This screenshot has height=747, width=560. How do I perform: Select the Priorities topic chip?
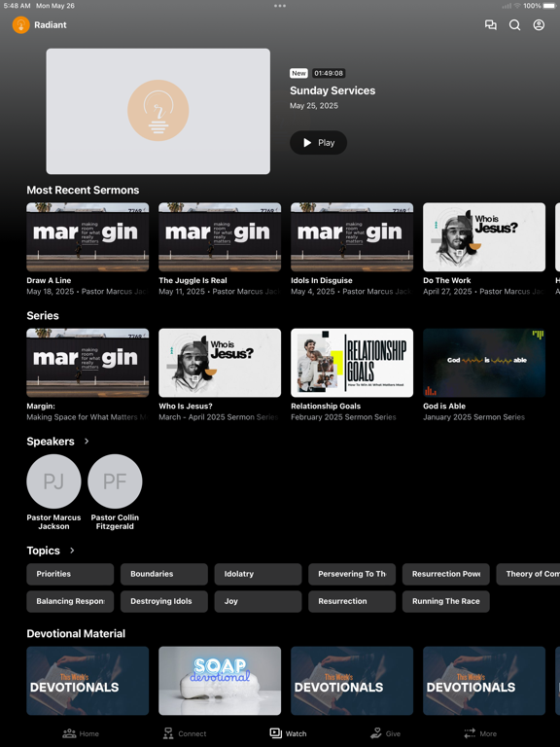70,574
